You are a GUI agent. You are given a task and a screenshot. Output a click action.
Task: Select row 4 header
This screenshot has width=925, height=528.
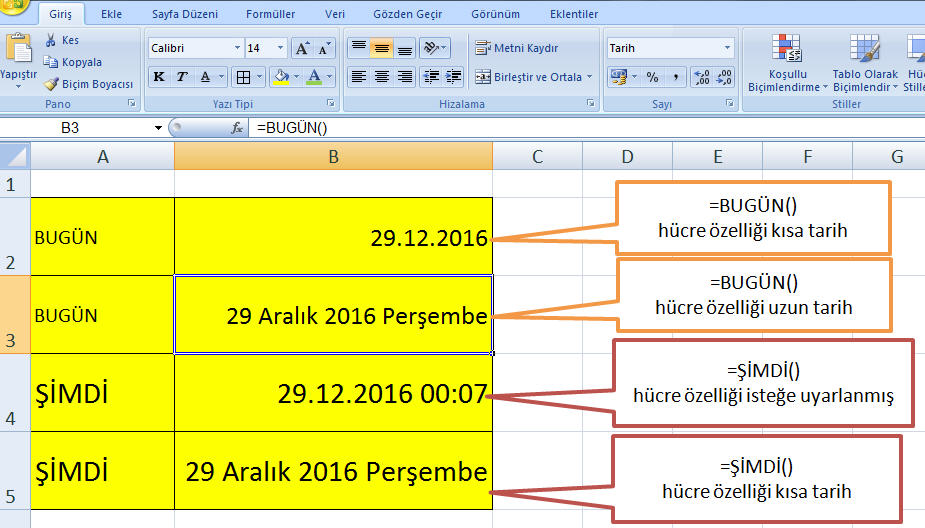pos(15,393)
